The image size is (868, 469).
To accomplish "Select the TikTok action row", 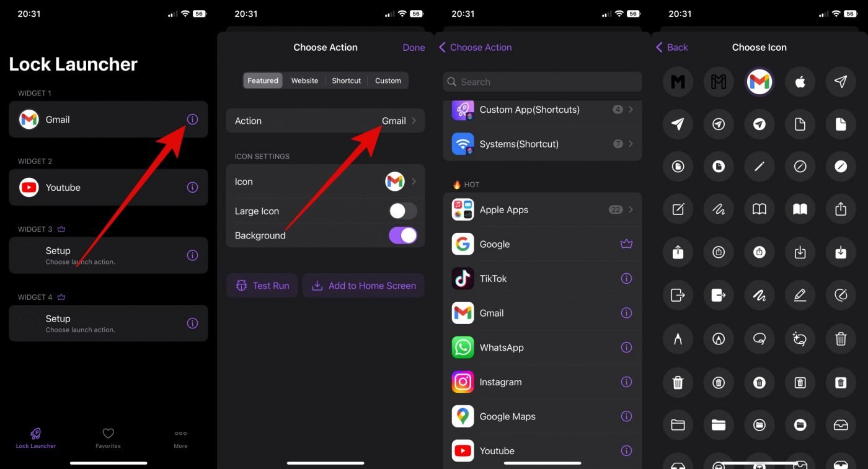I will 542,279.
